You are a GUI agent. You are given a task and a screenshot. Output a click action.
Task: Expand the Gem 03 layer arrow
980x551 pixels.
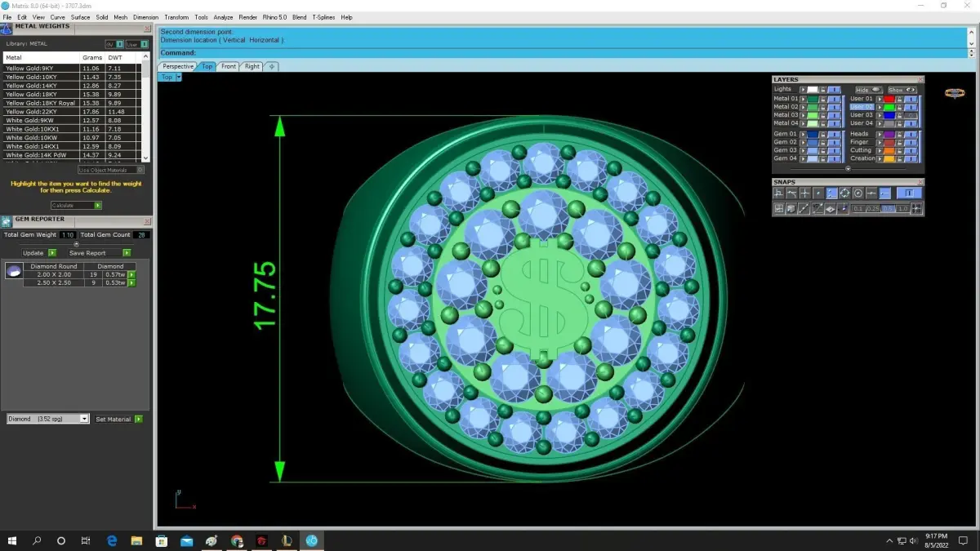point(804,150)
